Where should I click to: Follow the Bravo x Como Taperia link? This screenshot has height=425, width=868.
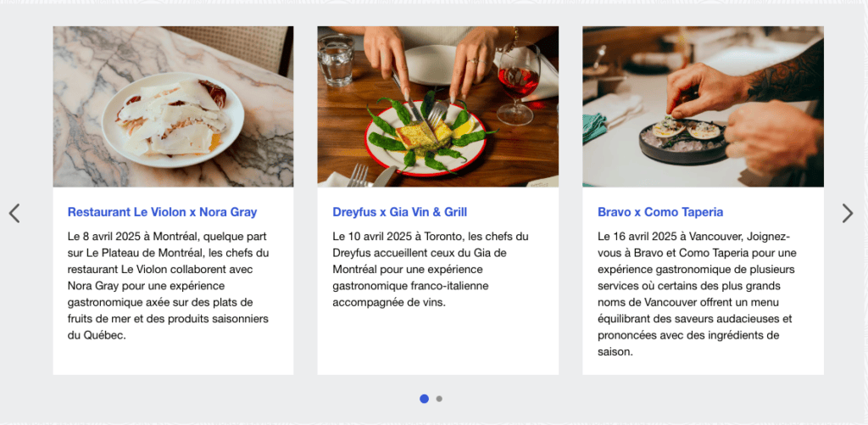pyautogui.click(x=660, y=212)
